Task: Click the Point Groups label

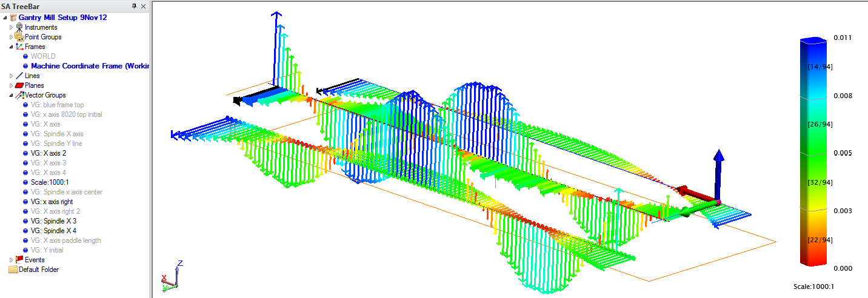Action: (x=43, y=37)
